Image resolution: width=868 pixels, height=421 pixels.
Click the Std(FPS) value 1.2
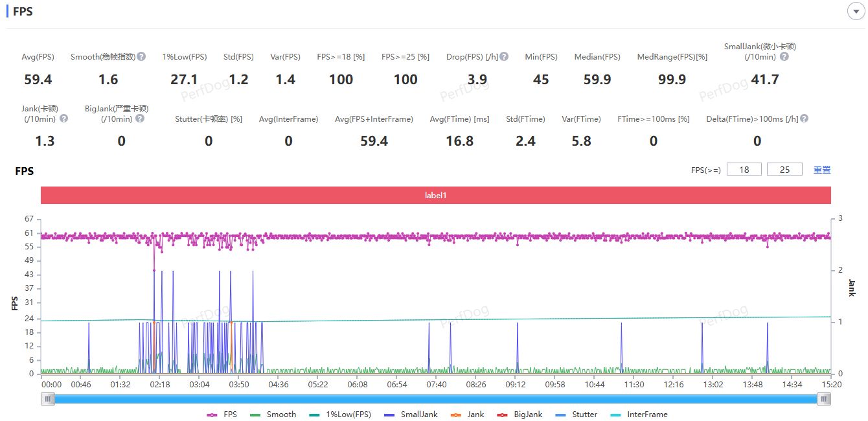[x=238, y=80]
